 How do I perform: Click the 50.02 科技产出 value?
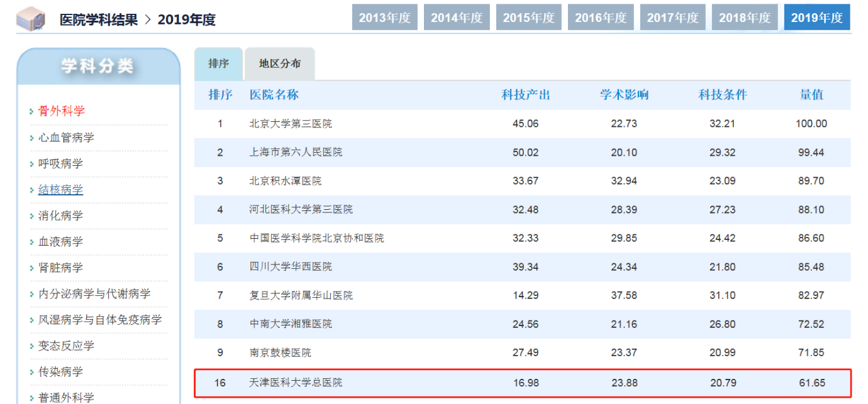coord(526,152)
